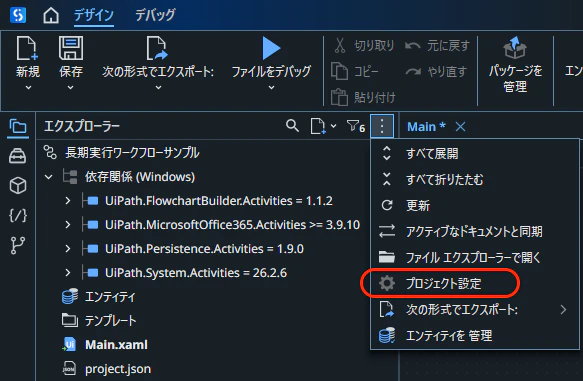Click the 新規 new file icon
Image resolution: width=583 pixels, height=381 pixels.
[x=27, y=48]
